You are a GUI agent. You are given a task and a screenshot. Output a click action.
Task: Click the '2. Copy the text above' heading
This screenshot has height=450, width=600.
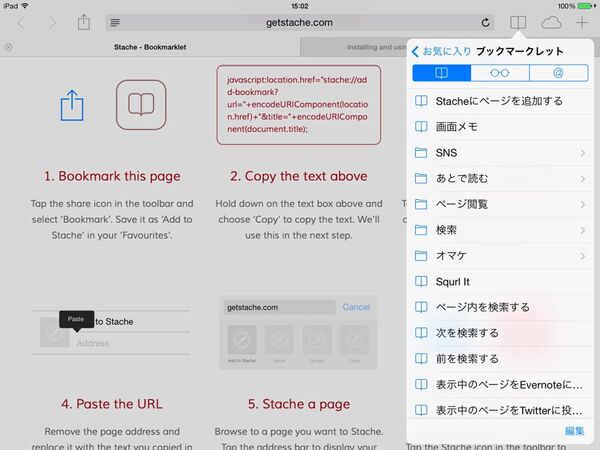click(x=298, y=176)
